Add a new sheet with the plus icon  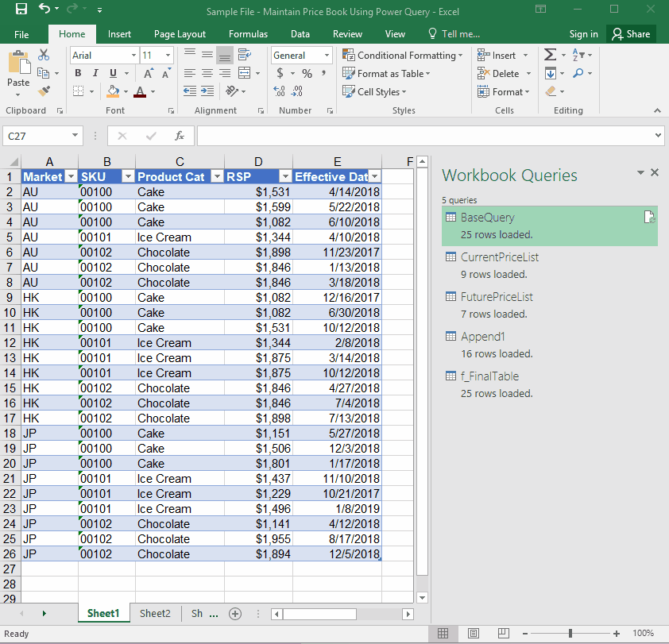235,614
